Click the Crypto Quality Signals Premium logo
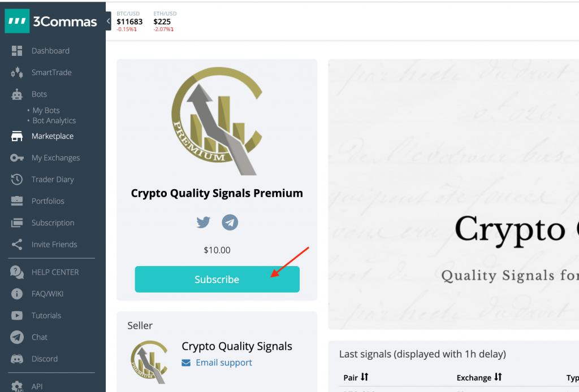The width and height of the screenshot is (579, 392). pos(217,121)
